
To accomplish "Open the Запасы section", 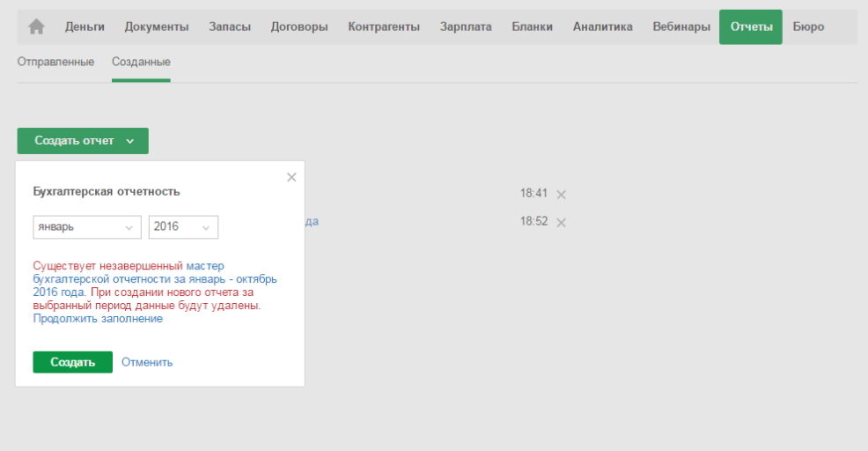I will [x=230, y=26].
